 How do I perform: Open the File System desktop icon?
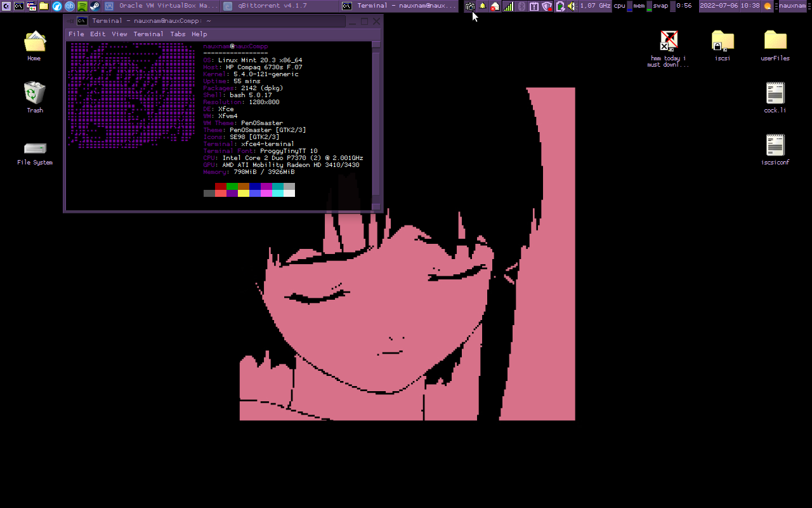pos(34,153)
